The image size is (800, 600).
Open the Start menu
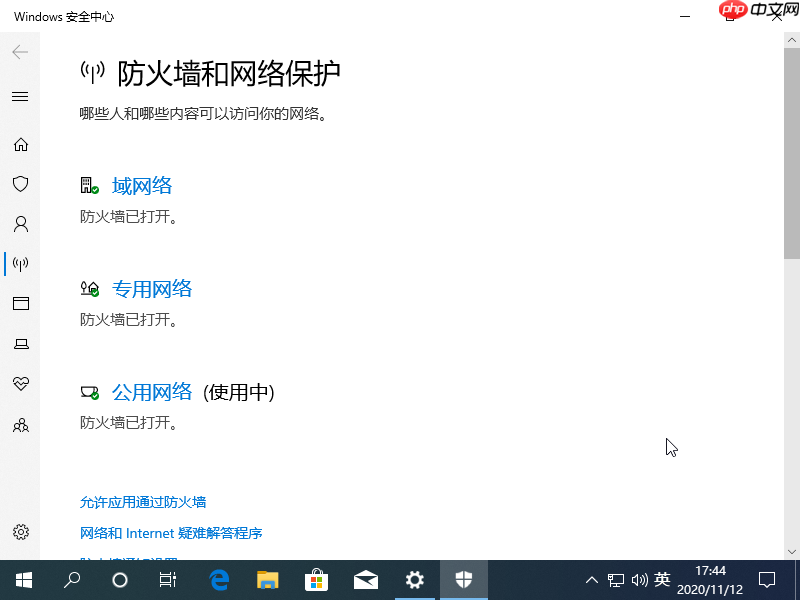pos(22,580)
